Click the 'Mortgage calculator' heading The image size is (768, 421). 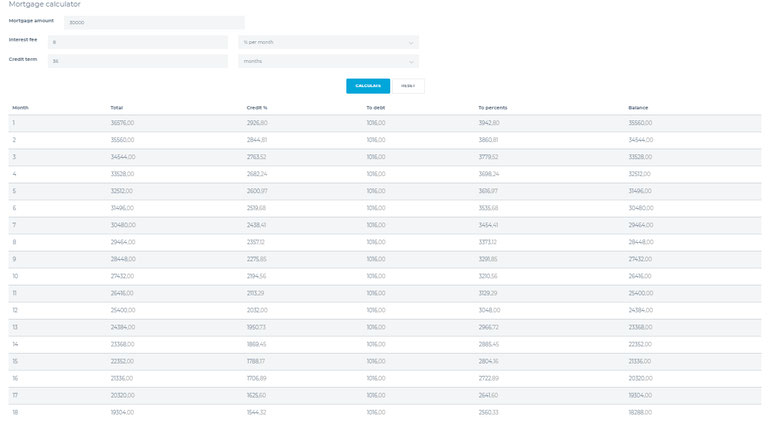45,4
